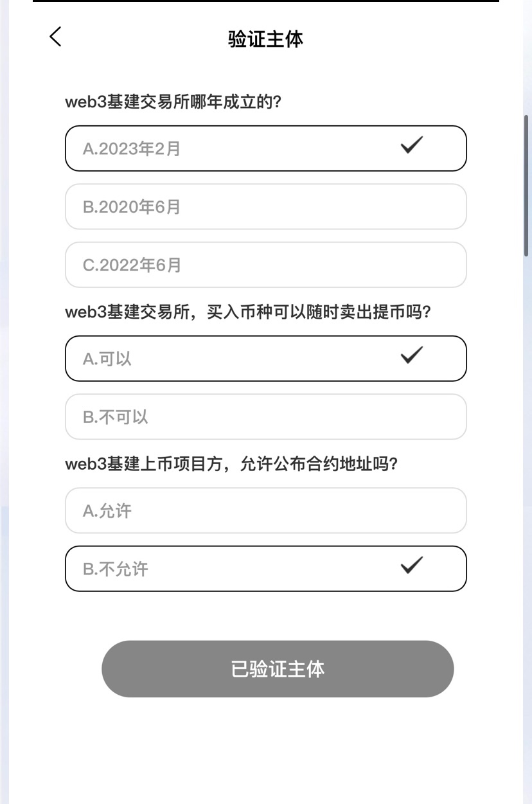Click the question about 哪年成立
Image resolution: width=532 pixels, height=804 pixels.
click(x=173, y=102)
